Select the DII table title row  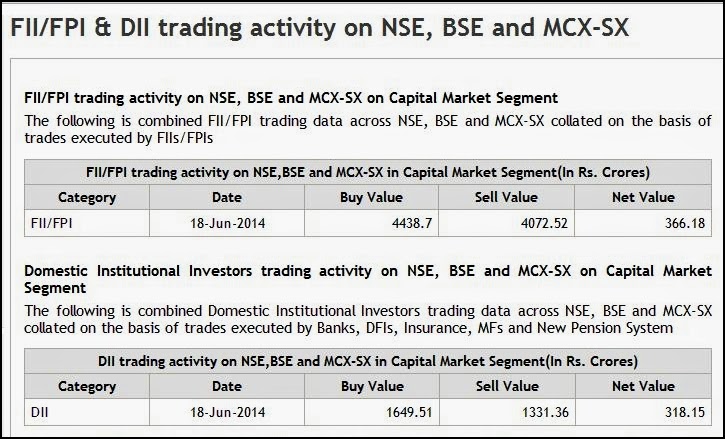367,360
